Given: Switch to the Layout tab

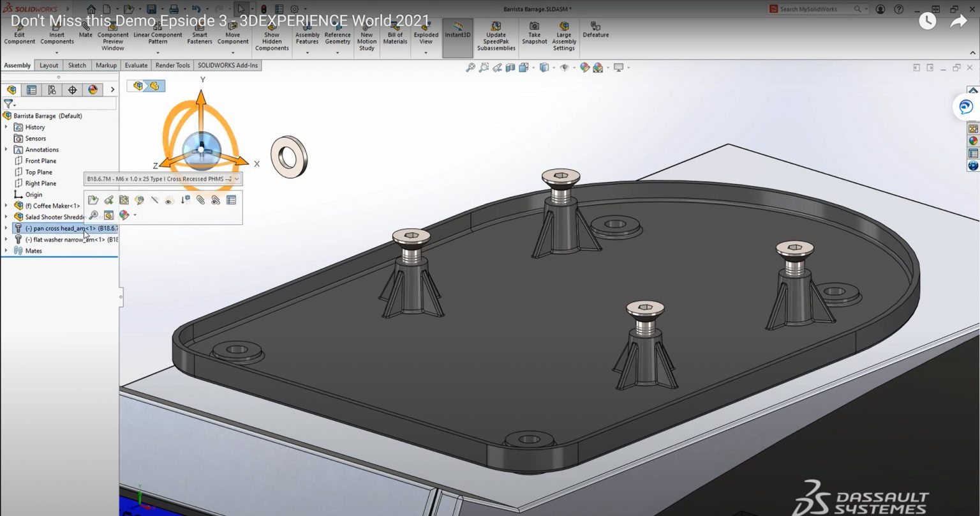Looking at the screenshot, I should coord(48,65).
